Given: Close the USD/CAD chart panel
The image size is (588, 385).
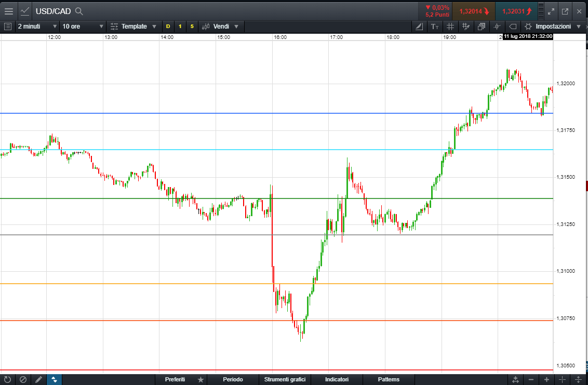Looking at the screenshot, I should [x=579, y=11].
